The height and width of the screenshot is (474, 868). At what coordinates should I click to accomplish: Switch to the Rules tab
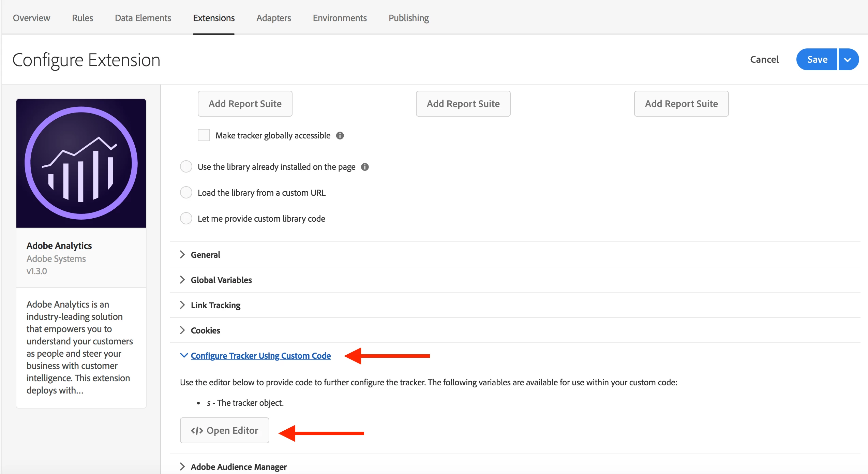83,18
